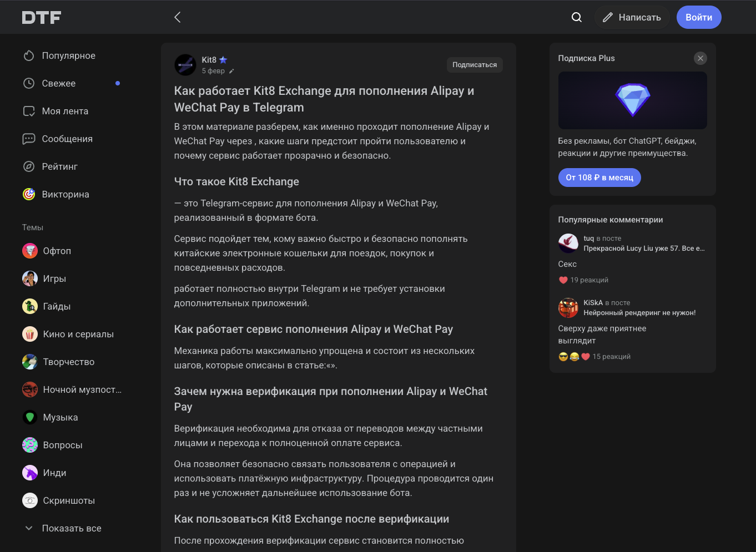Switch to the Свежее feed
This screenshot has height=552, width=756.
point(59,83)
